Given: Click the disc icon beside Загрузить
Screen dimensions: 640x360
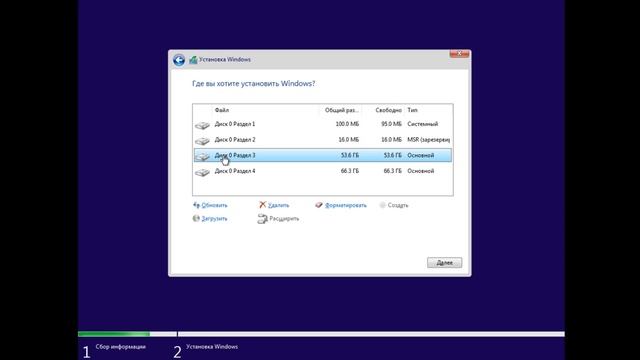Looking at the screenshot, I should (196, 218).
